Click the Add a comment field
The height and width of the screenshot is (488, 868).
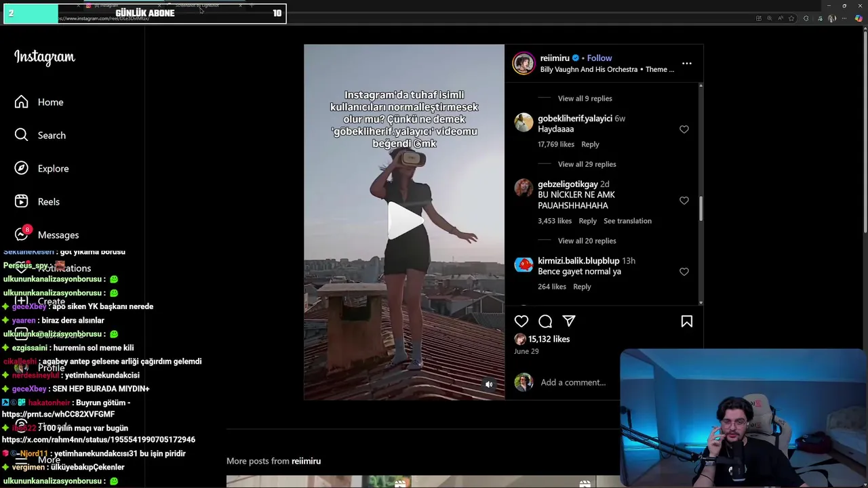click(x=573, y=382)
